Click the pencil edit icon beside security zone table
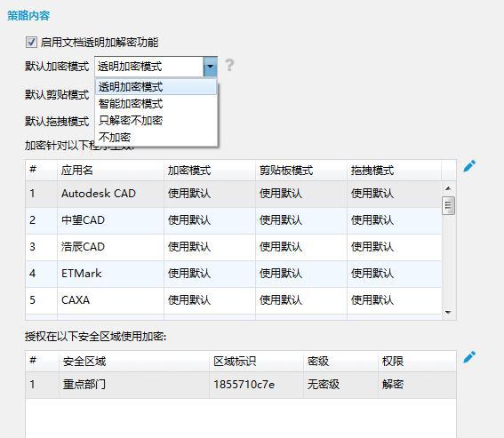Image resolution: width=504 pixels, height=438 pixels. pos(469,357)
